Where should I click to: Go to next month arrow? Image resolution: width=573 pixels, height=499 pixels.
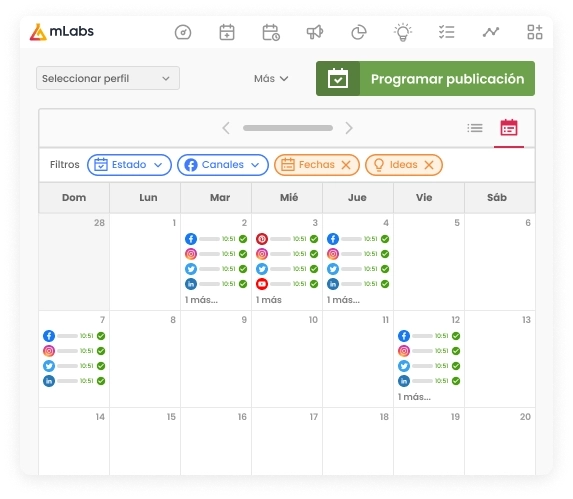[x=349, y=128]
